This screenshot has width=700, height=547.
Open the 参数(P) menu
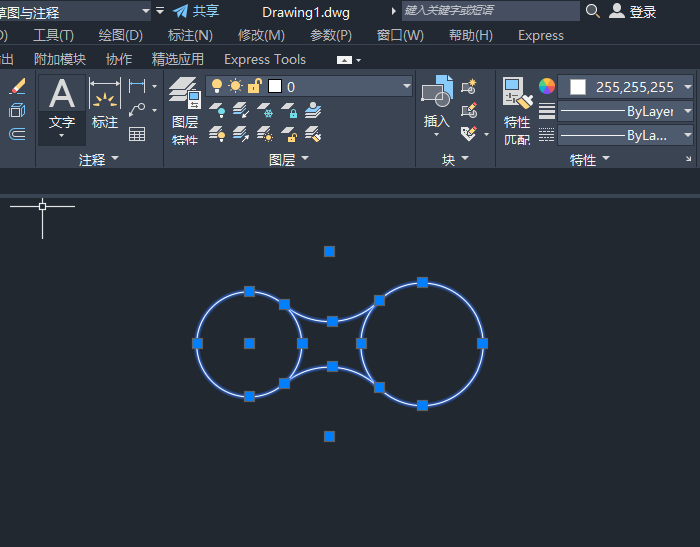point(331,35)
